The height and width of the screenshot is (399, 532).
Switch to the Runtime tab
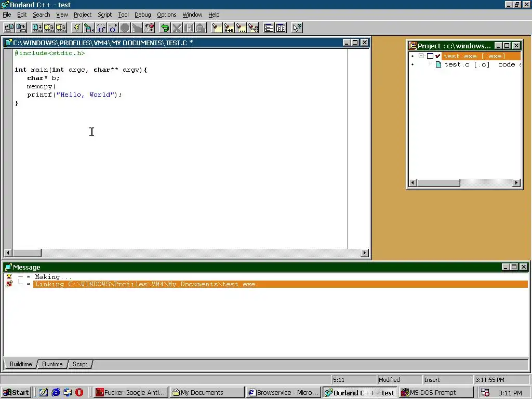tap(52, 364)
